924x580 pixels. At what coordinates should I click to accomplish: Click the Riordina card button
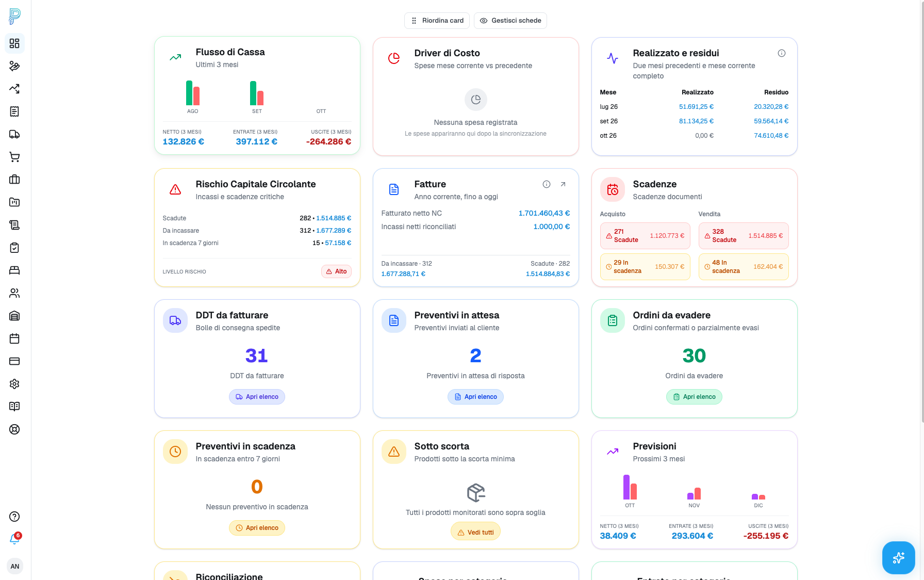[x=437, y=21]
